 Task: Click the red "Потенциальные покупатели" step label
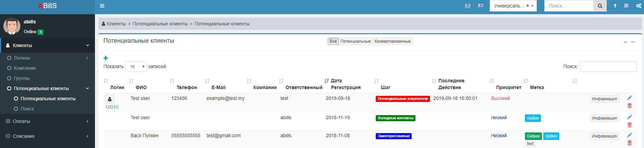point(403,99)
